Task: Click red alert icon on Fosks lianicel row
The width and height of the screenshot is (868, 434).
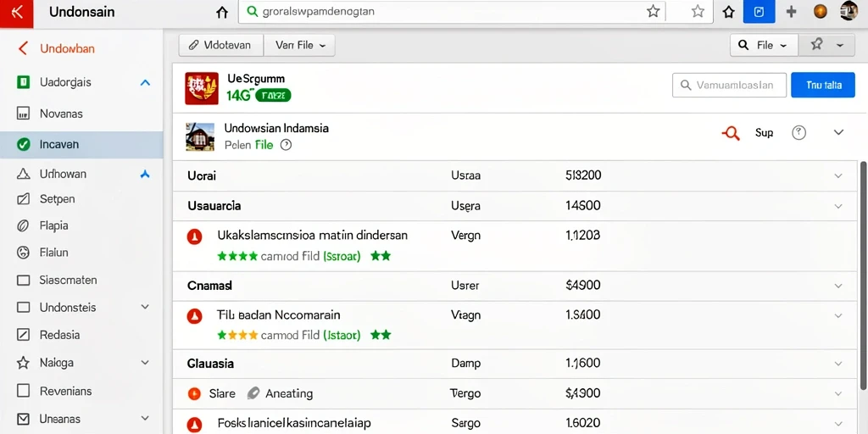Action: [x=194, y=425]
